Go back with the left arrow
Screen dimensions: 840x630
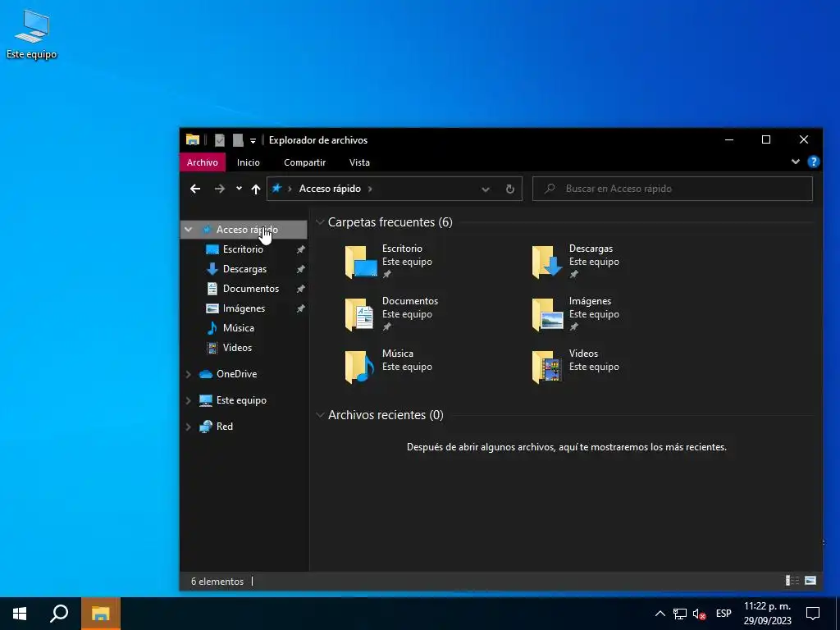tap(195, 189)
